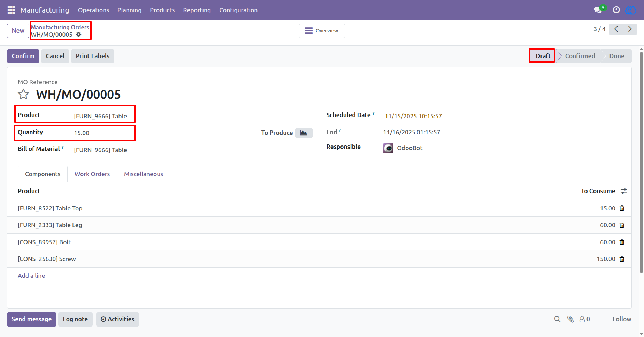The width and height of the screenshot is (644, 337).
Task: Click the Manufacturing Orders breadcrumb link
Action: [x=60, y=27]
